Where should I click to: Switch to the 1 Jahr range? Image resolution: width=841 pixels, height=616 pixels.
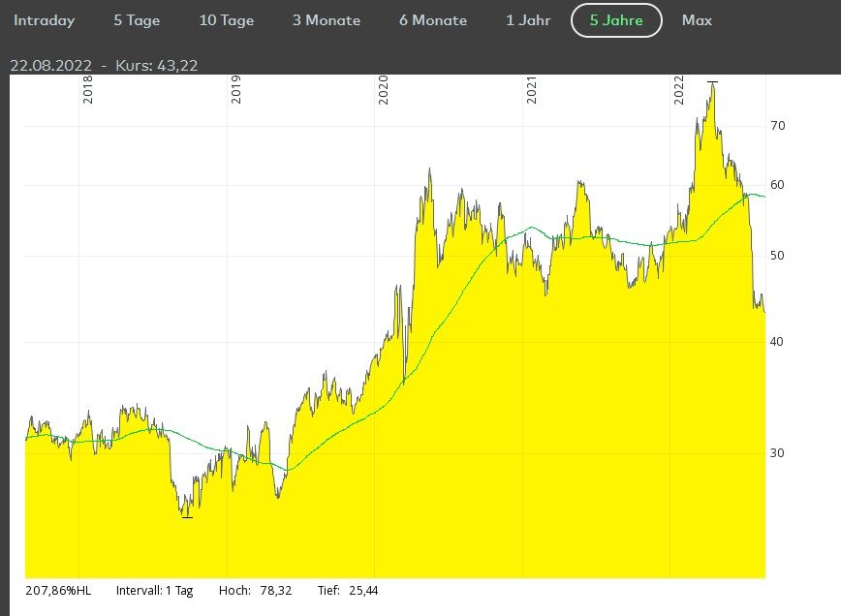tap(528, 20)
